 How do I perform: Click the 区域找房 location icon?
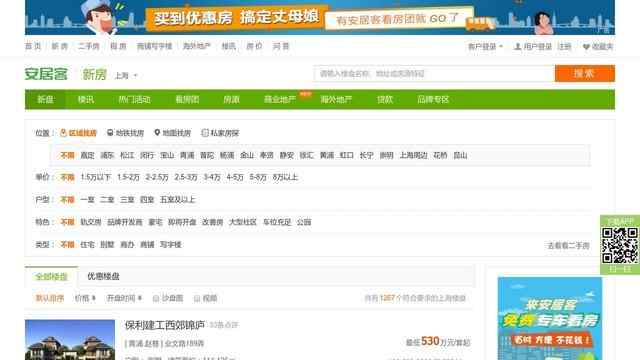tap(63, 133)
